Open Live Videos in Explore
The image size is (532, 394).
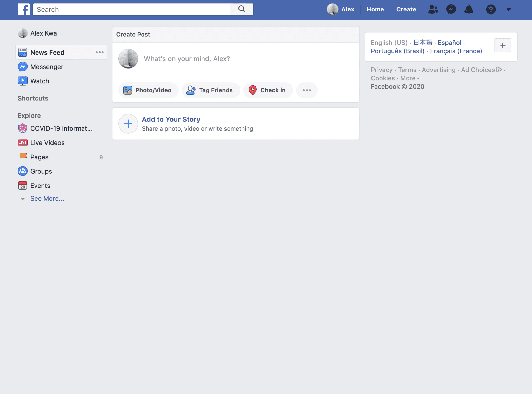47,142
